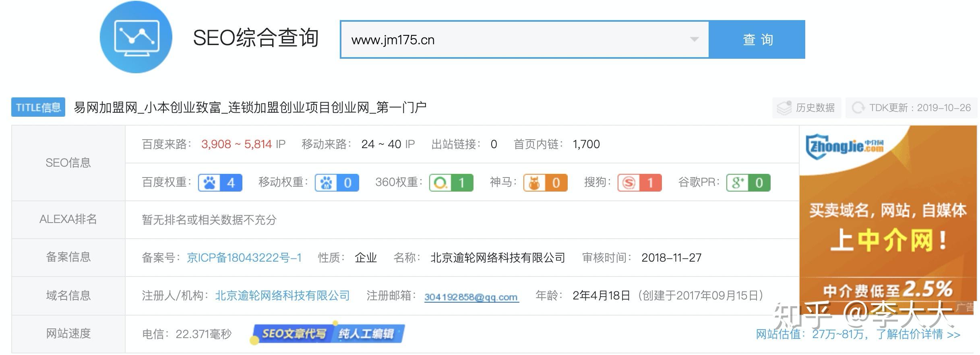Click the 网站速度 row header
Image resolution: width=980 pixels, height=355 pixels.
point(68,334)
